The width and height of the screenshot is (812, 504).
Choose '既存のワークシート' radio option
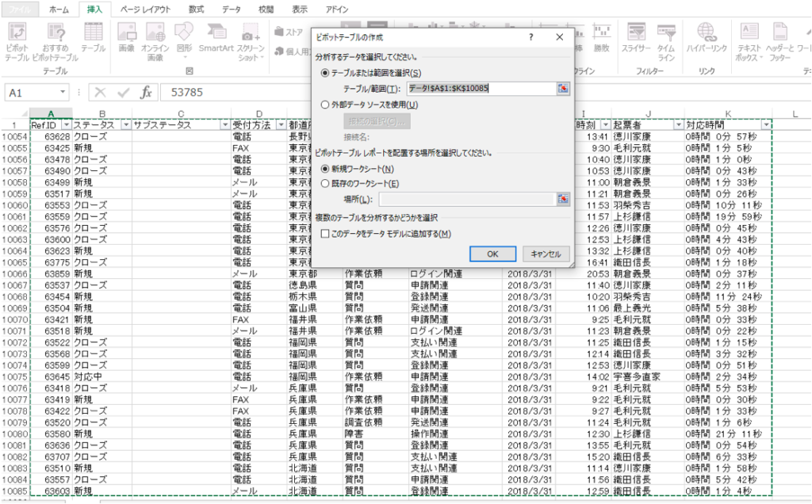[x=325, y=184]
